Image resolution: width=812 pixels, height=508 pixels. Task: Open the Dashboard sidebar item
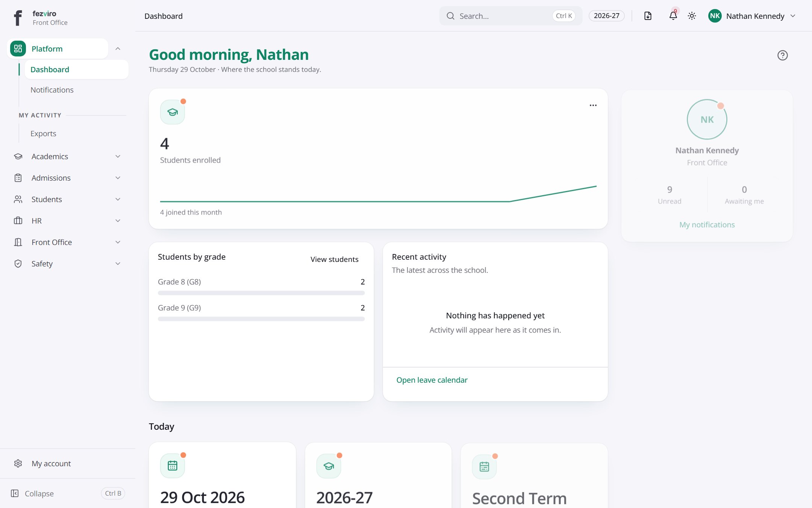coord(76,69)
